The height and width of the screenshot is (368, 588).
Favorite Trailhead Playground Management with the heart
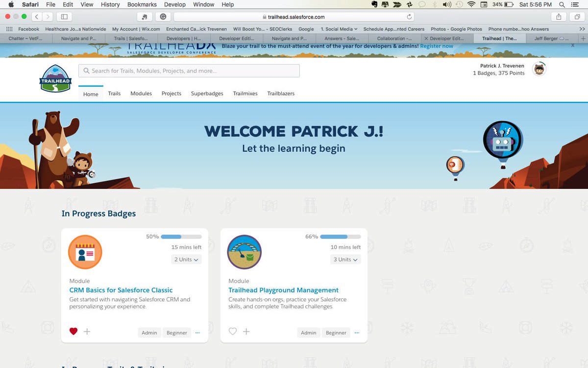pyautogui.click(x=233, y=331)
